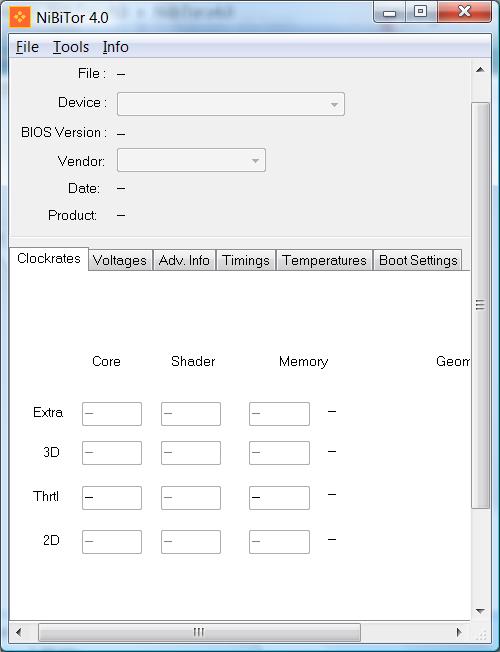Open the File menu

coord(27,47)
